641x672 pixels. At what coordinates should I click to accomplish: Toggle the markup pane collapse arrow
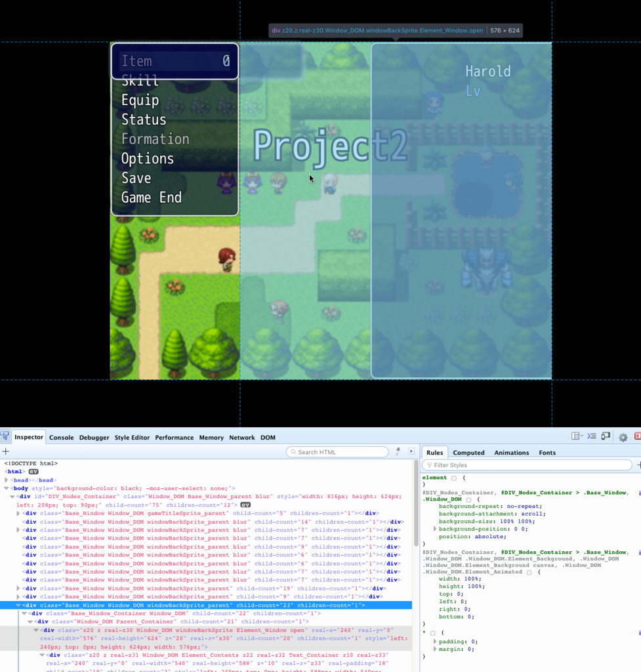coord(411,451)
